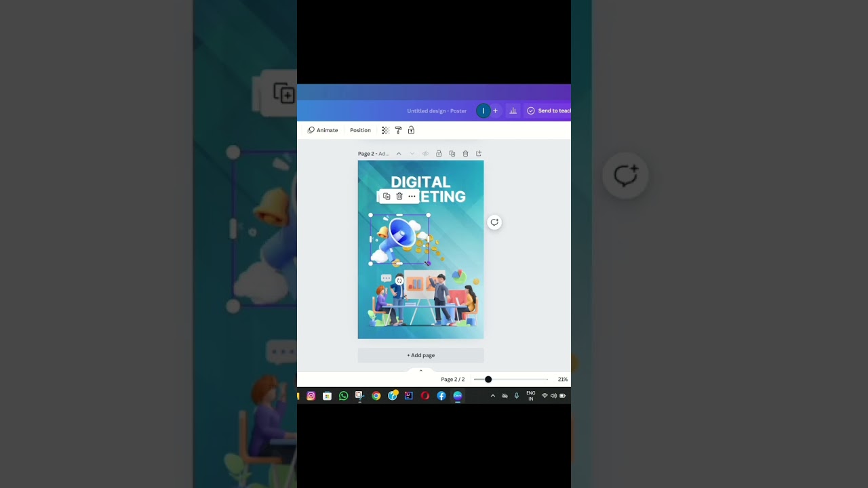Click the Untitled design - Poster title
The image size is (868, 488).
point(437,110)
